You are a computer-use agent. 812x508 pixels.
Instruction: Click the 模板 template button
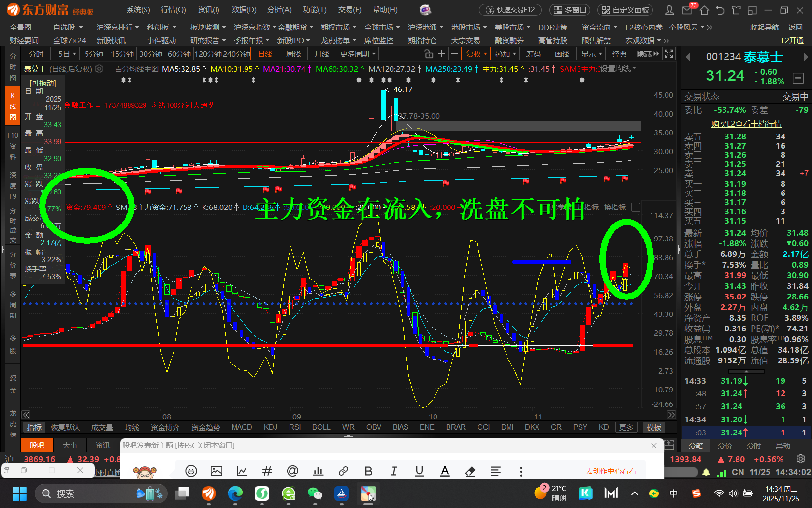[654, 427]
